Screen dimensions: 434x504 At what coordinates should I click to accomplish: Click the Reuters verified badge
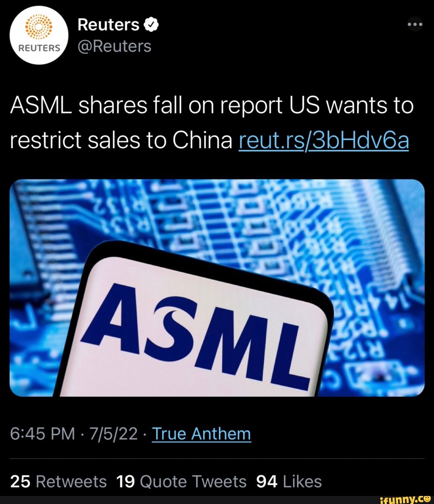click(x=150, y=24)
